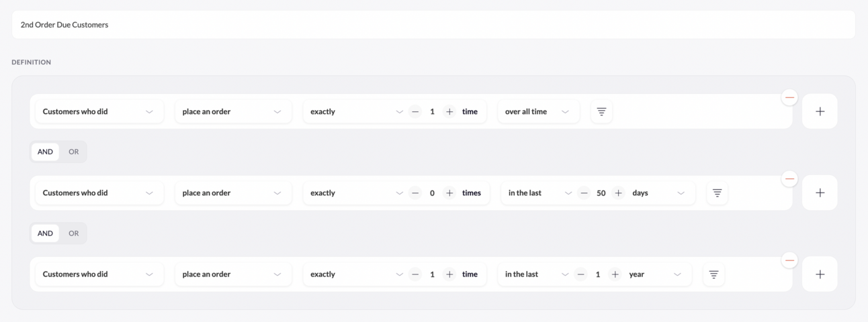Add condition via plus beside the 'over all time' row

[x=820, y=111]
